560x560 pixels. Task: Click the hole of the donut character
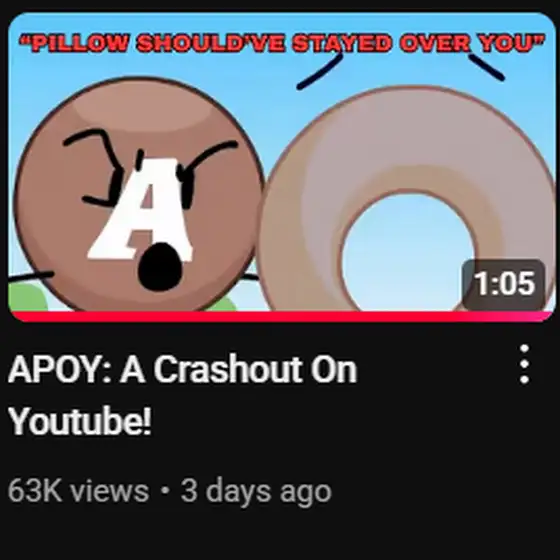(409, 252)
